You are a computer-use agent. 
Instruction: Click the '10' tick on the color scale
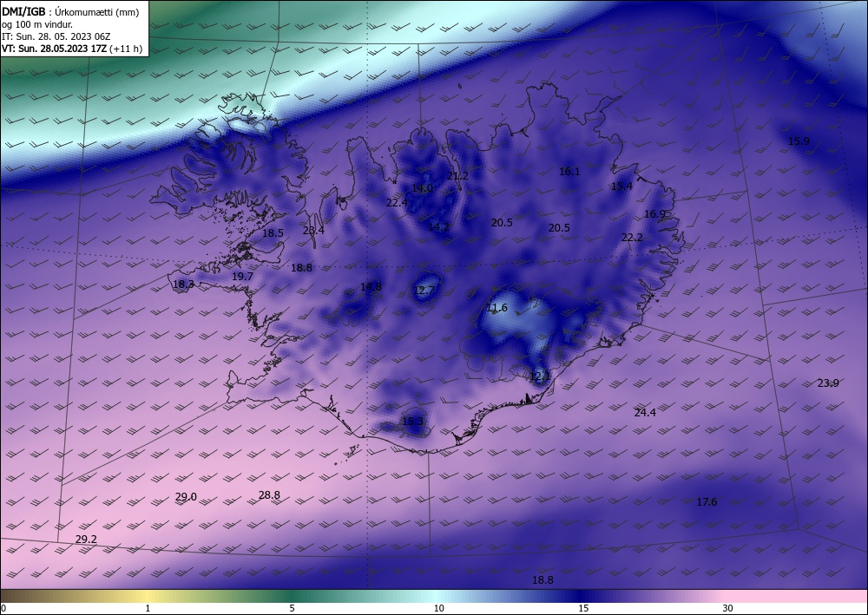point(438,608)
